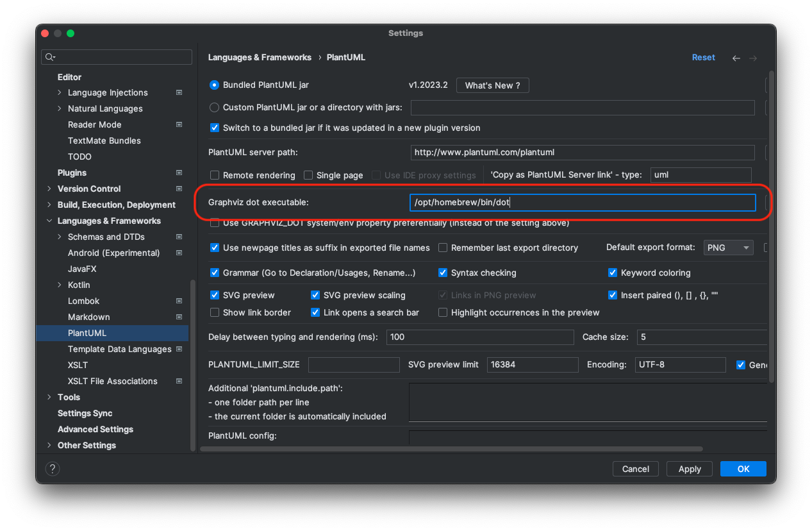The height and width of the screenshot is (531, 812).
Task: Expand Schemas and DTDs node
Action: pos(60,237)
